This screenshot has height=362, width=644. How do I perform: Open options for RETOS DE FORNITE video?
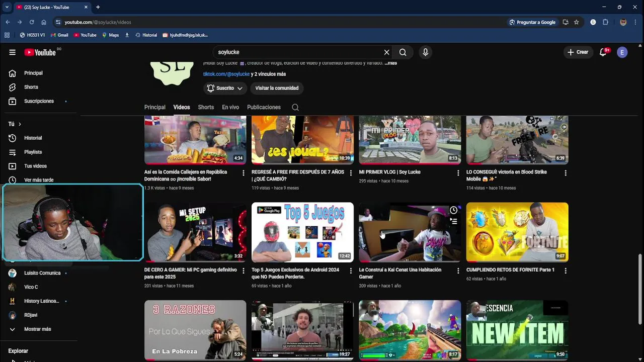(566, 270)
